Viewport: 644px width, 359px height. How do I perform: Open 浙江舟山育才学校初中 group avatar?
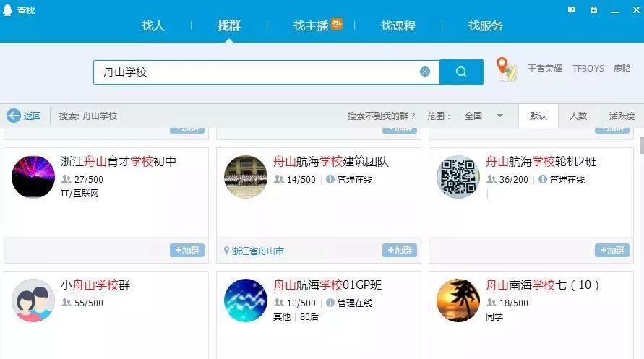click(33, 177)
